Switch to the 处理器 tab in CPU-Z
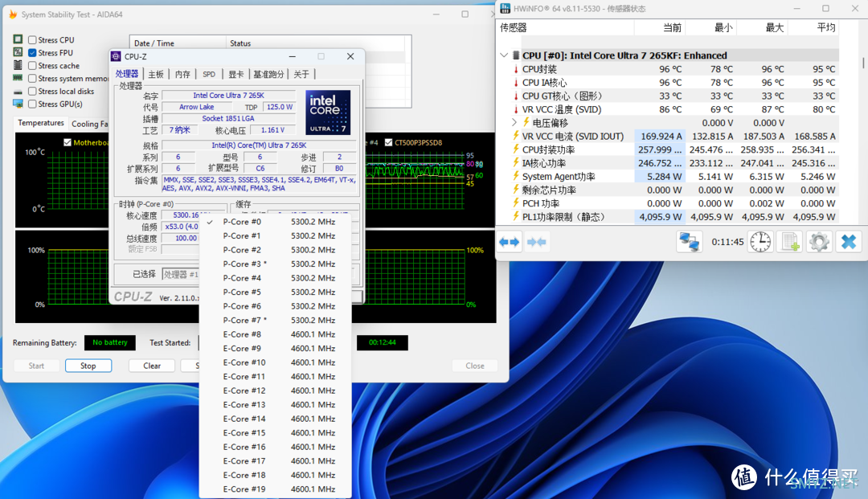The height and width of the screenshot is (499, 868). click(x=127, y=74)
